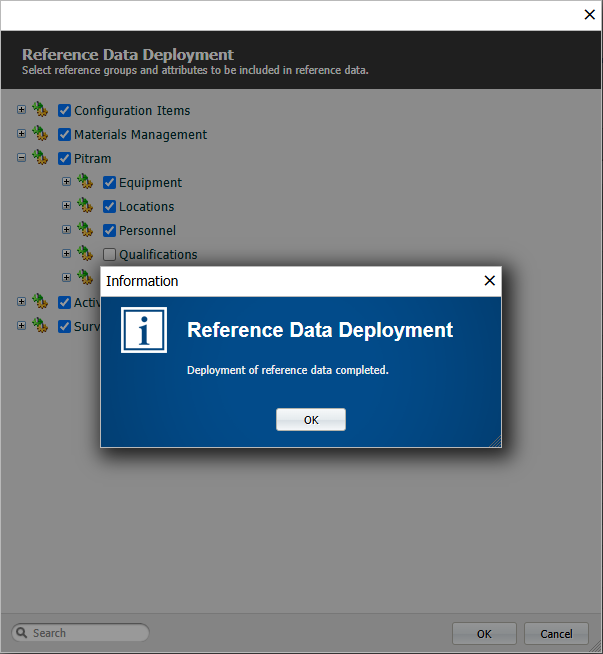
Task: Toggle the Equipment checkbox
Action: [x=110, y=183]
